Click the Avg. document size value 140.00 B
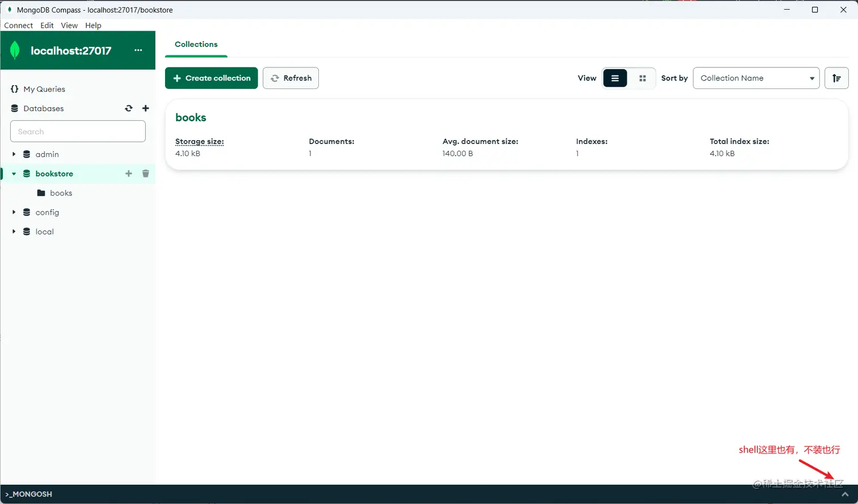The image size is (858, 504). (x=458, y=154)
